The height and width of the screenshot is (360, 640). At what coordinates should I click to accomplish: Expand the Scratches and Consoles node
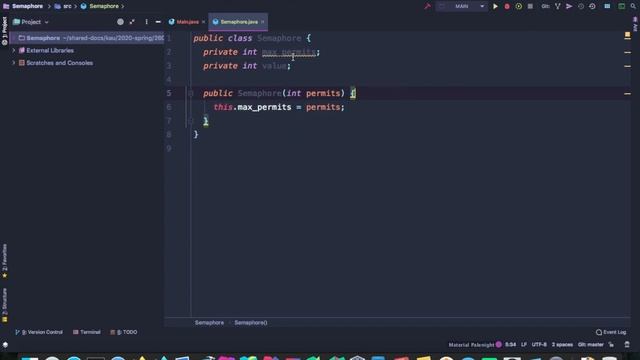(13, 63)
